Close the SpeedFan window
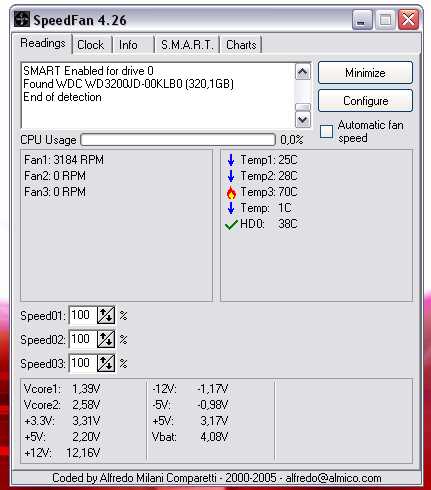 tap(408, 20)
